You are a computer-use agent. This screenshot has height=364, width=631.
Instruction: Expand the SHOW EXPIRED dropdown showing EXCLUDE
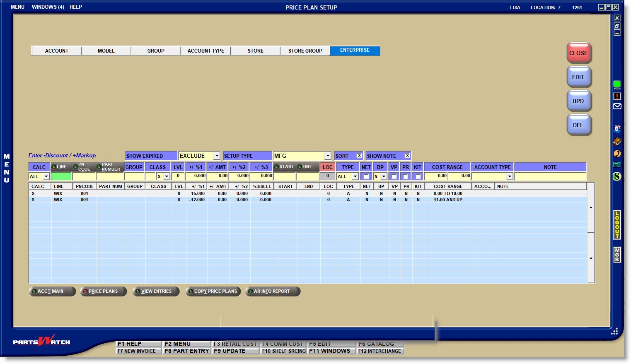point(216,156)
